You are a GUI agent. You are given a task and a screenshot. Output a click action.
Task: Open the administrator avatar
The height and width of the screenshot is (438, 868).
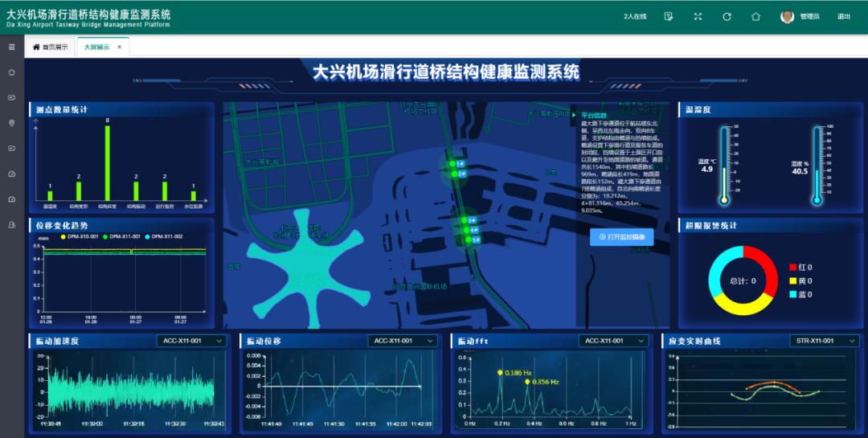(787, 17)
